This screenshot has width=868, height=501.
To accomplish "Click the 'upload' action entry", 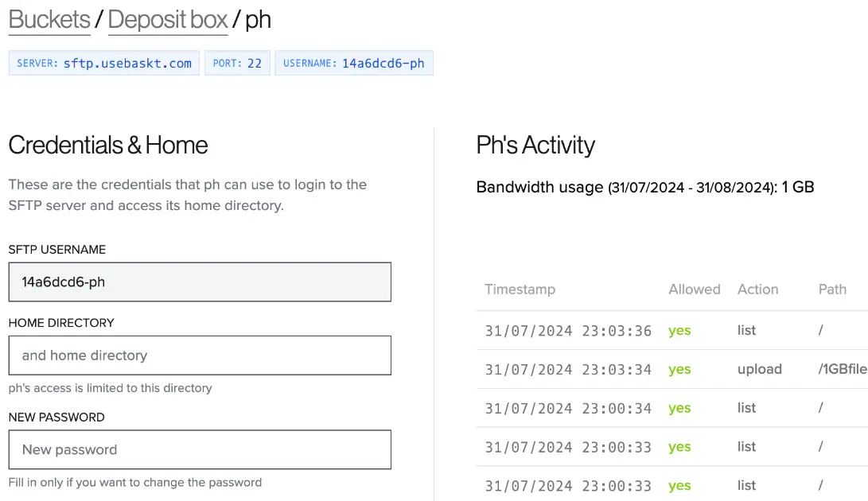I will click(x=759, y=369).
